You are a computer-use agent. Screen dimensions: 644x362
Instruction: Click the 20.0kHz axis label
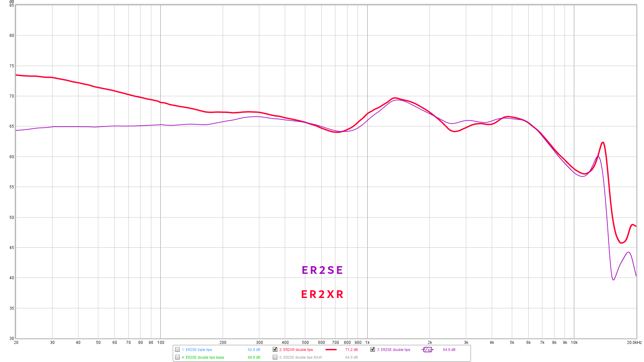[x=634, y=343]
